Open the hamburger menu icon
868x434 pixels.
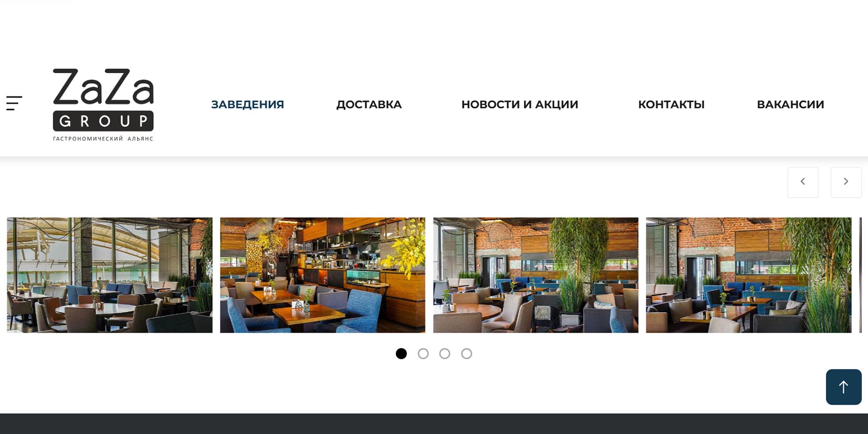tap(14, 103)
